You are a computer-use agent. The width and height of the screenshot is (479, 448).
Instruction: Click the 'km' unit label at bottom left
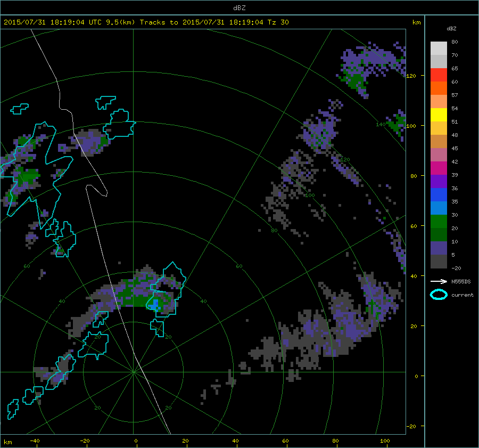[x=7, y=442]
